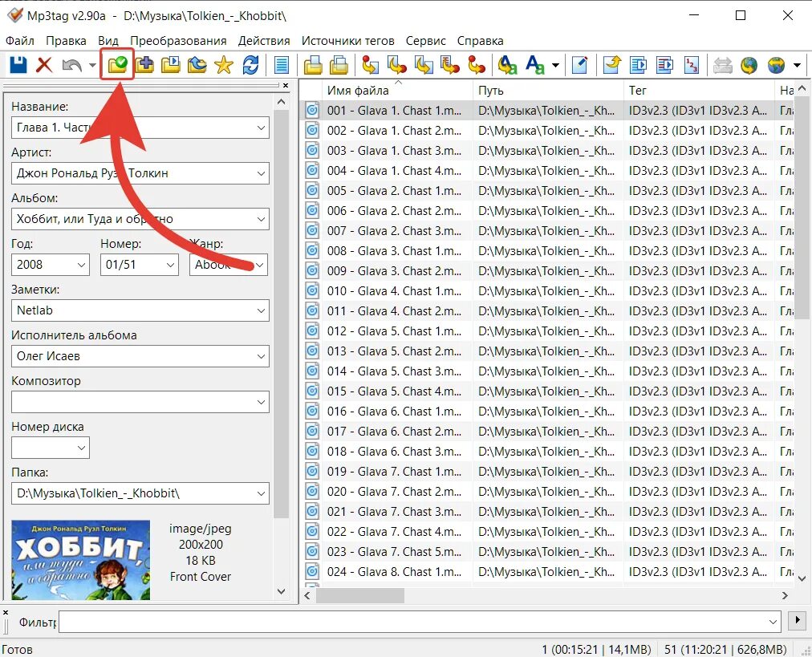Open autonumbering wizard 123 icon
The height and width of the screenshot is (657, 812).
[x=692, y=65]
